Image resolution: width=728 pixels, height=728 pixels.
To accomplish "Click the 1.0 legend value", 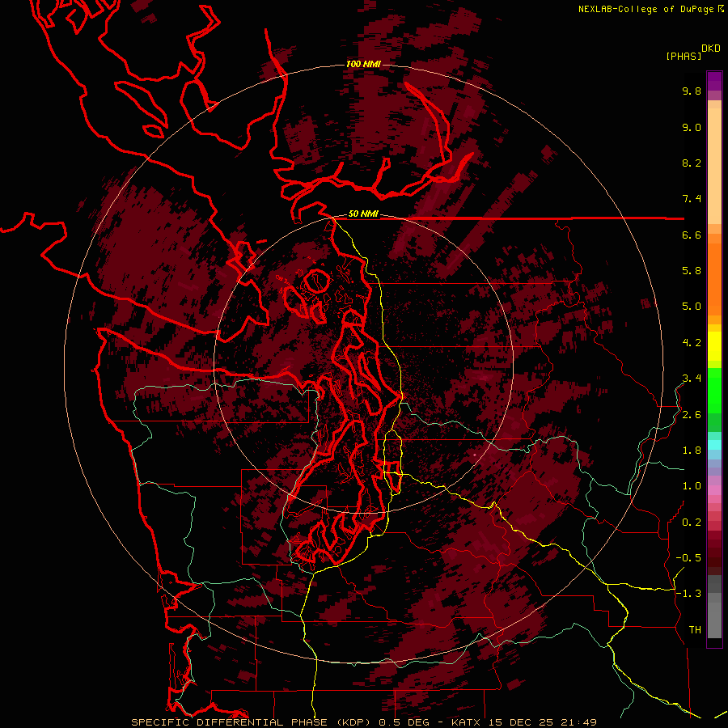I will click(x=692, y=486).
